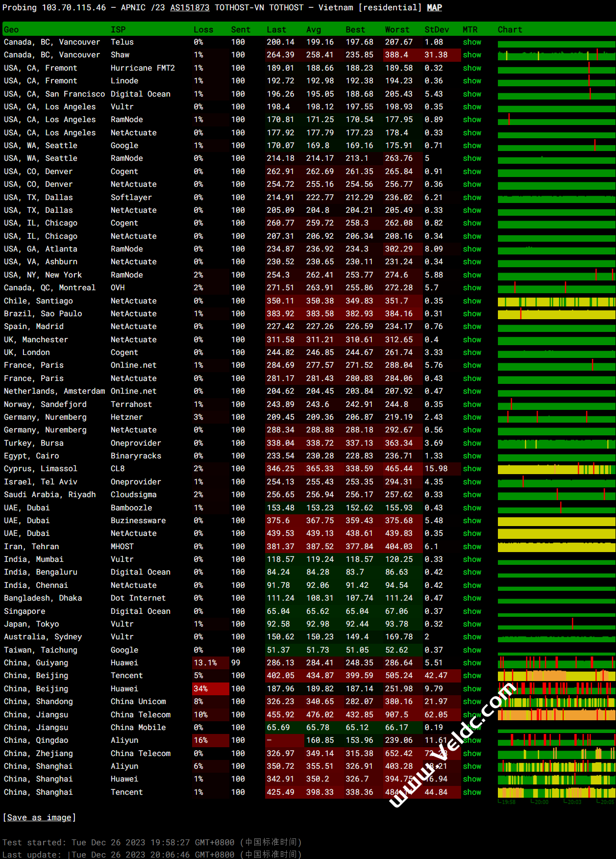
Task: Show MTR for Montreal OVH row
Action: (x=472, y=288)
